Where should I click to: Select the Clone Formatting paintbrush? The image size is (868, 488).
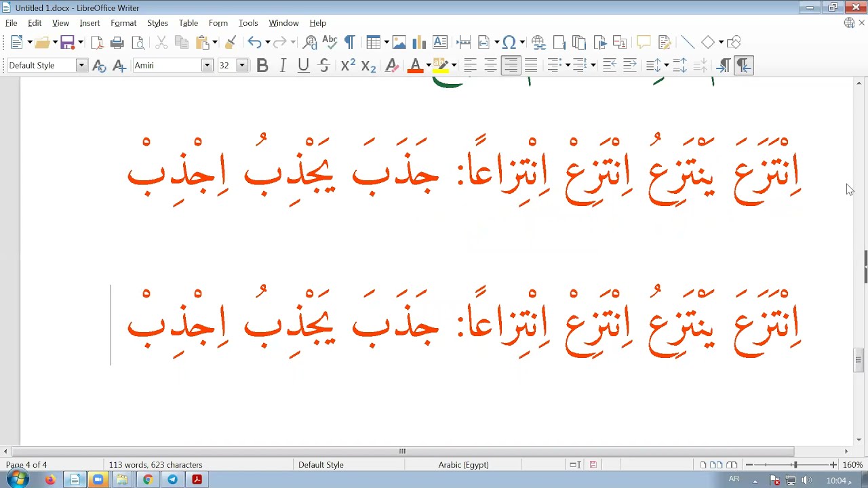tap(231, 43)
